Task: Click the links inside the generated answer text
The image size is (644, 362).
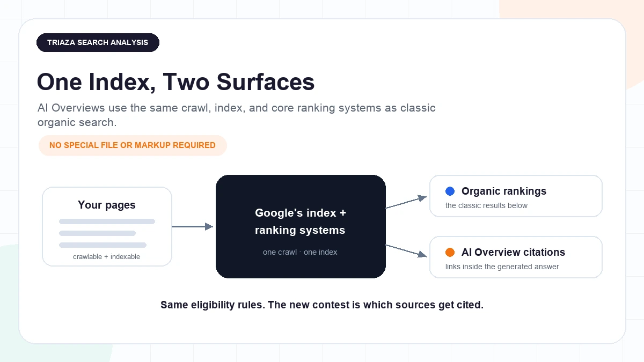Action: [x=502, y=267]
